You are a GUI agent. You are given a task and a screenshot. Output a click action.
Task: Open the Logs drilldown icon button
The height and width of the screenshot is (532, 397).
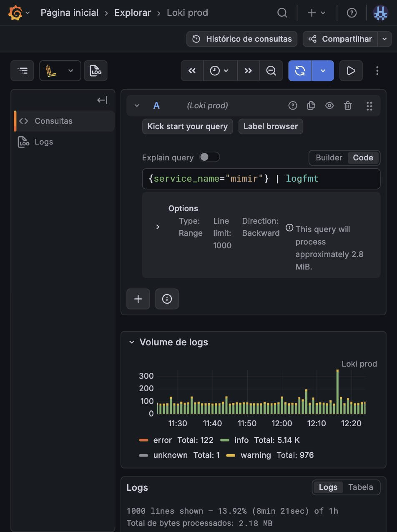point(95,70)
